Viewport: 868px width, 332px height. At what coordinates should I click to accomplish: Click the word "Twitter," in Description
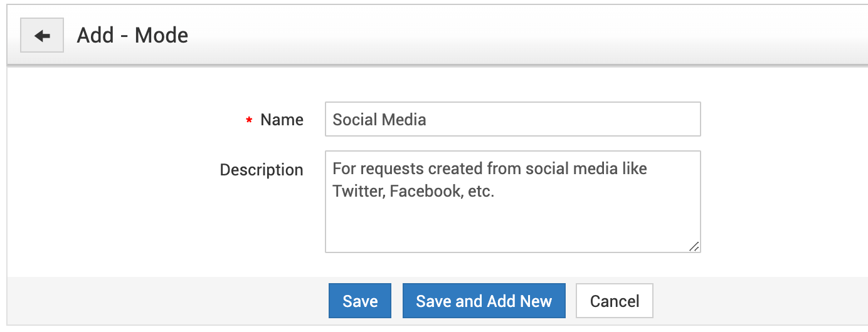(x=358, y=192)
